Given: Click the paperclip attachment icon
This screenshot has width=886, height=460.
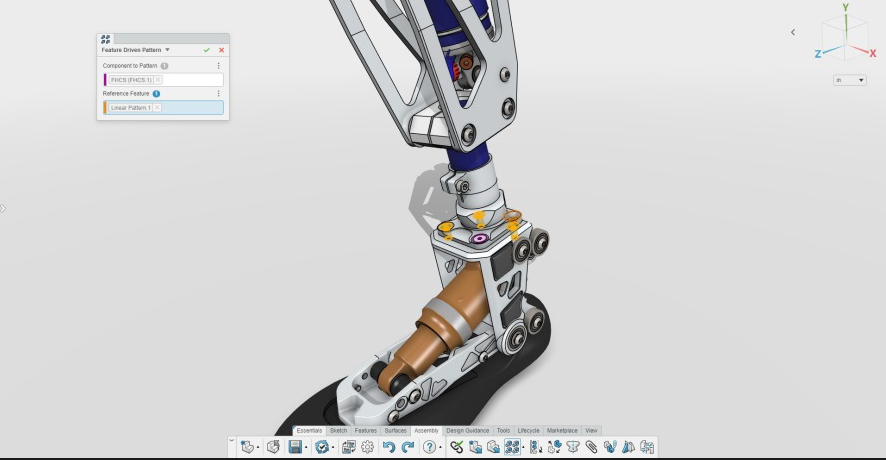Looking at the screenshot, I should pyautogui.click(x=591, y=447).
